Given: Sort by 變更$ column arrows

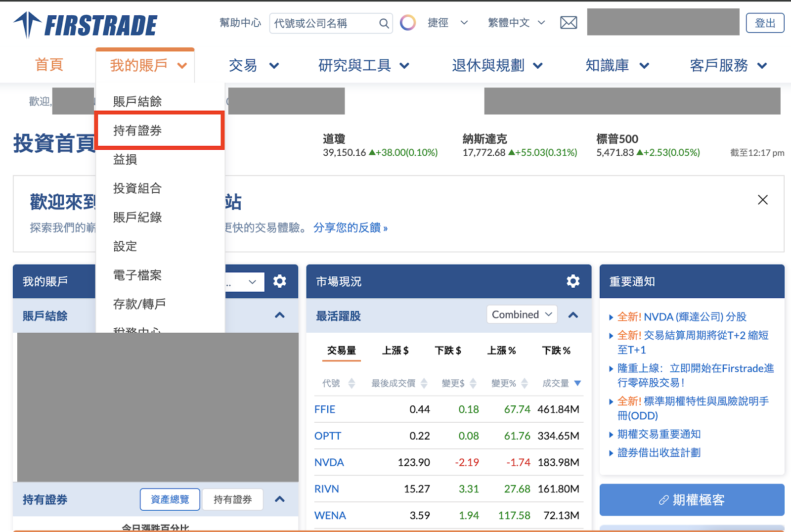Looking at the screenshot, I should [x=473, y=383].
